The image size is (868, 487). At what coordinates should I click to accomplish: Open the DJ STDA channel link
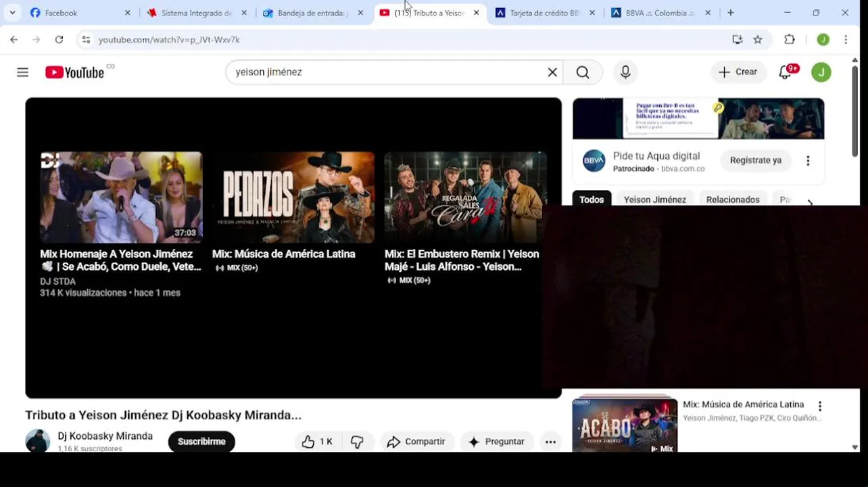pos(57,281)
